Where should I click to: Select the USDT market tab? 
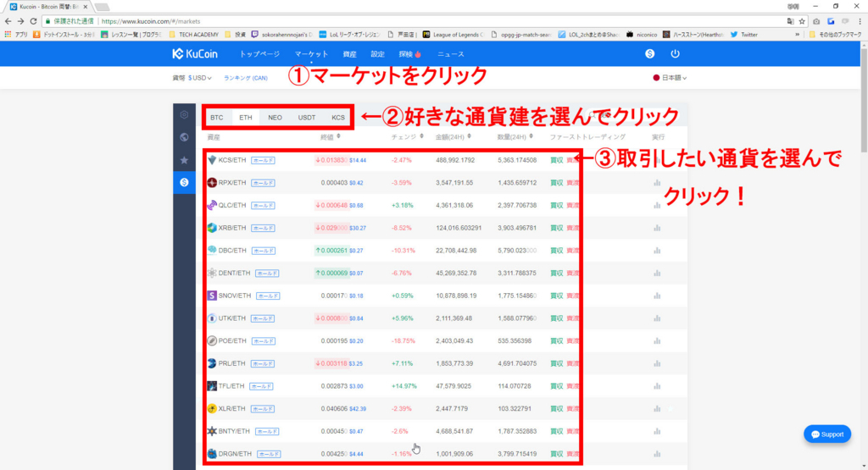click(306, 117)
